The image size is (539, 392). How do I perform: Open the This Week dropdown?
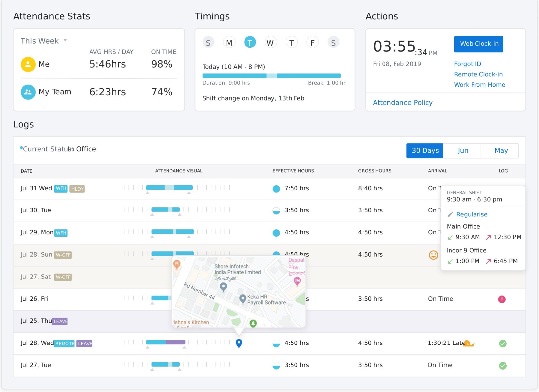[44, 41]
